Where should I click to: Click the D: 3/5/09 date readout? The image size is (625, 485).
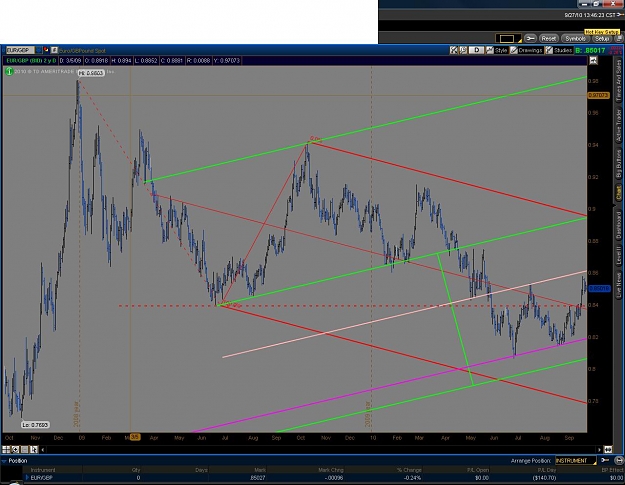pos(71,61)
